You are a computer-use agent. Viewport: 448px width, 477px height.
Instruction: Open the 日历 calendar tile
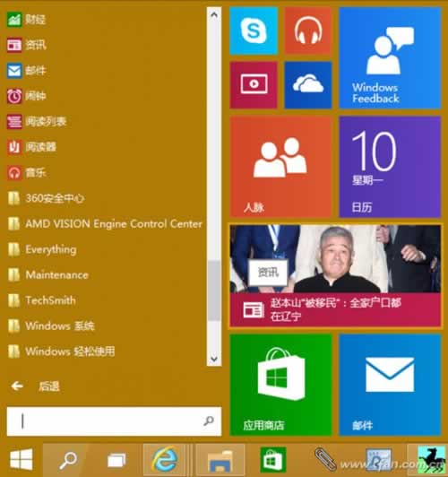(x=390, y=167)
